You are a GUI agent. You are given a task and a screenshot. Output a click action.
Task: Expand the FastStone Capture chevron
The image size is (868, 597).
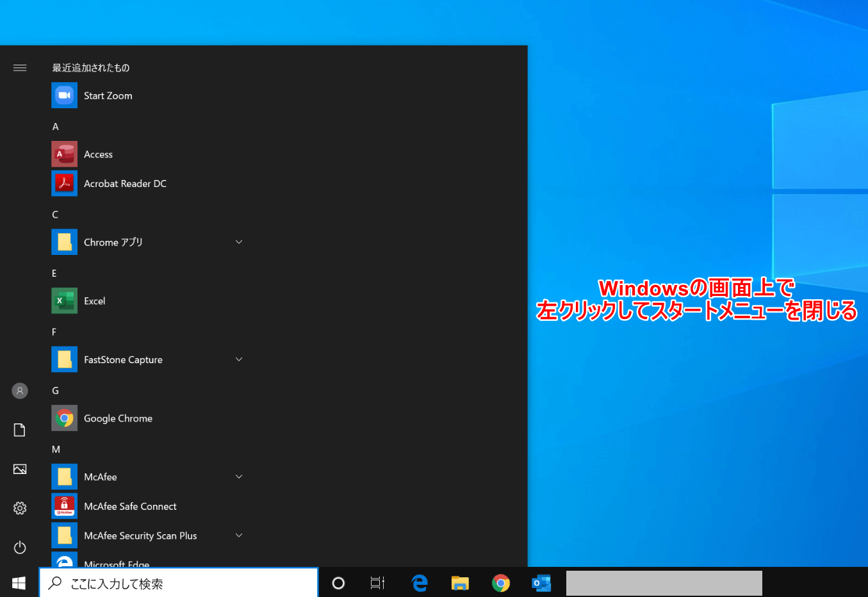pyautogui.click(x=239, y=359)
